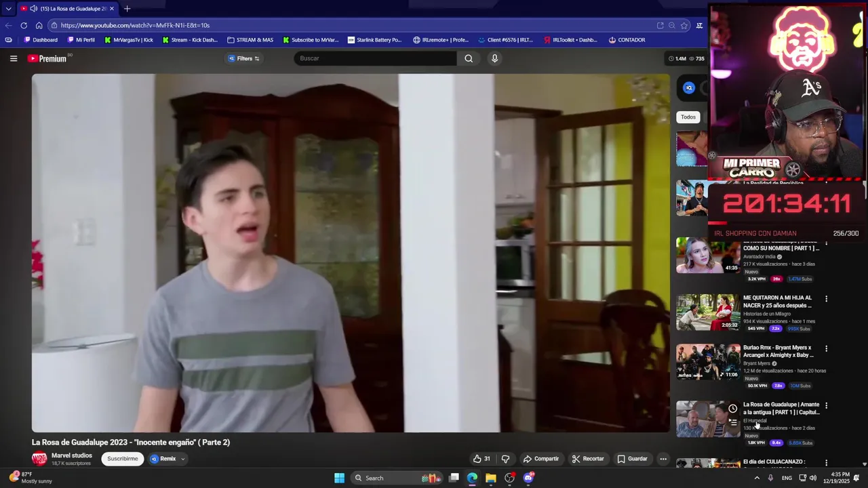Add Amante a la antigua to Watch Later
Screen dimensions: 868x488
coord(732,409)
